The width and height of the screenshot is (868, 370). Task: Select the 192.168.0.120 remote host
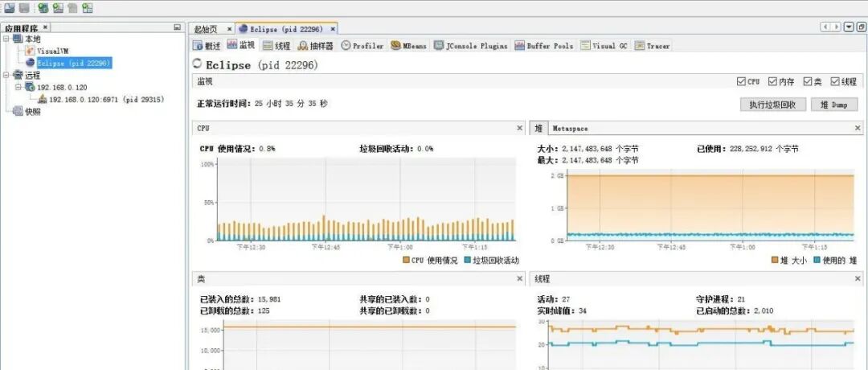(62, 88)
